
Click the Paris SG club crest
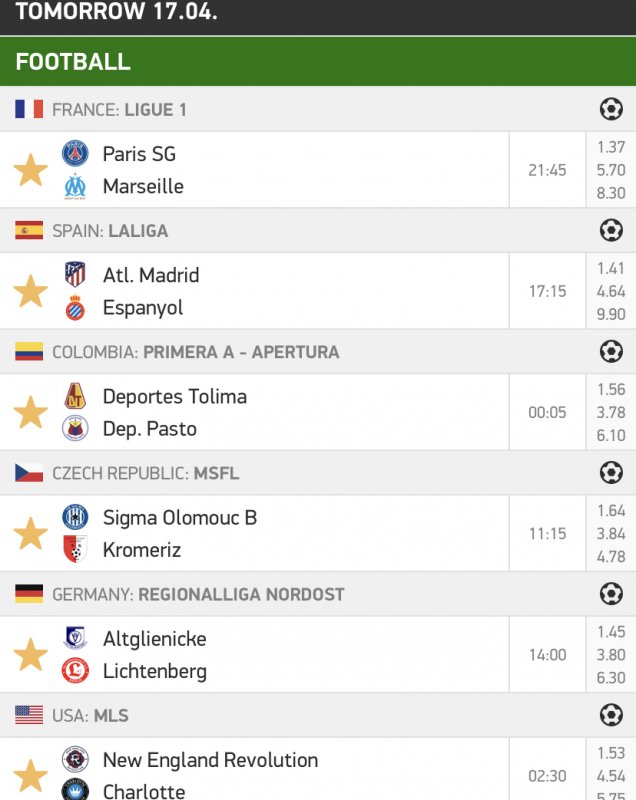click(75, 153)
